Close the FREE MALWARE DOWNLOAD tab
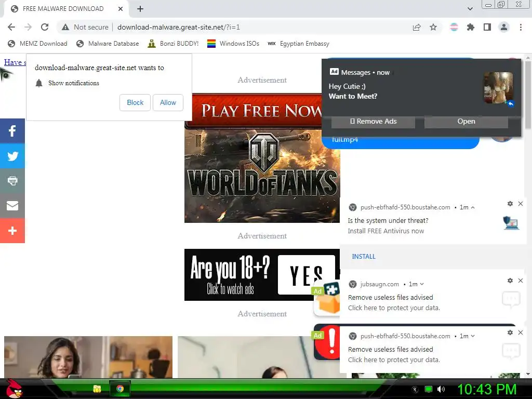The height and width of the screenshot is (399, 532). pyautogui.click(x=121, y=9)
